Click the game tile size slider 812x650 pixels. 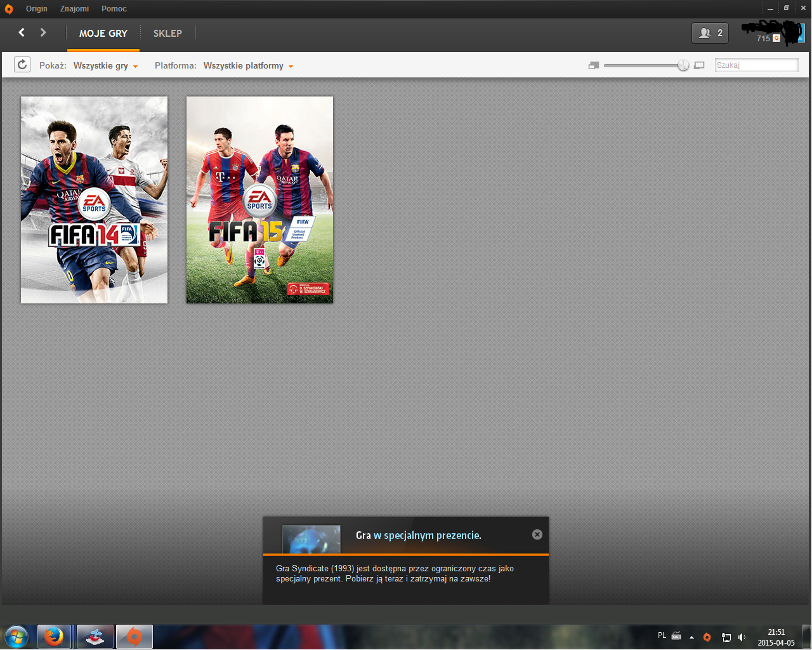tap(646, 65)
